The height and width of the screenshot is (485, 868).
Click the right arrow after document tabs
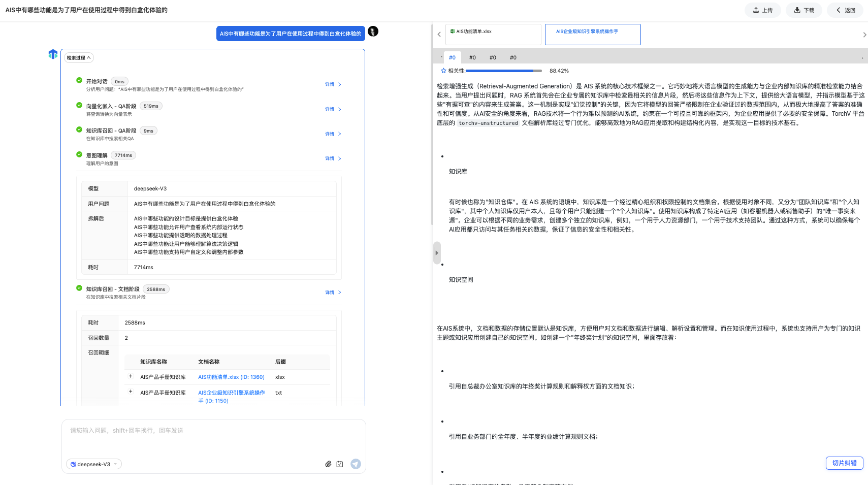[864, 35]
